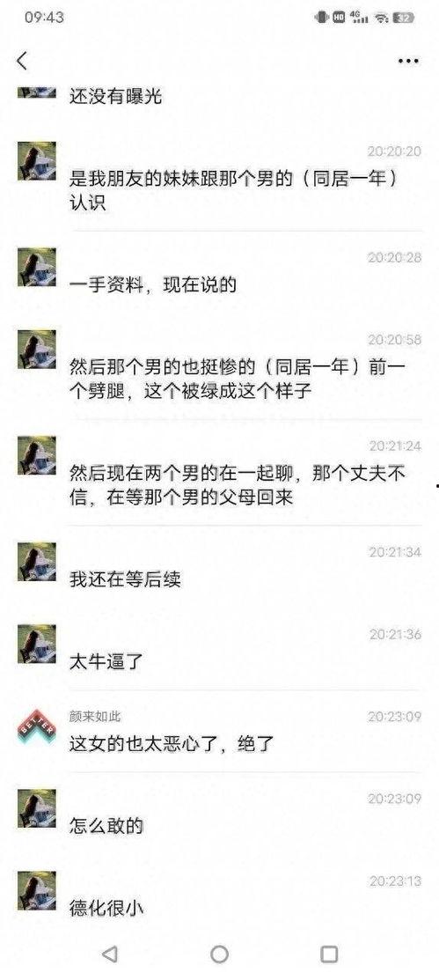The image size is (439, 980).
Task: Tap the battery indicator in status bar
Action: (x=404, y=18)
